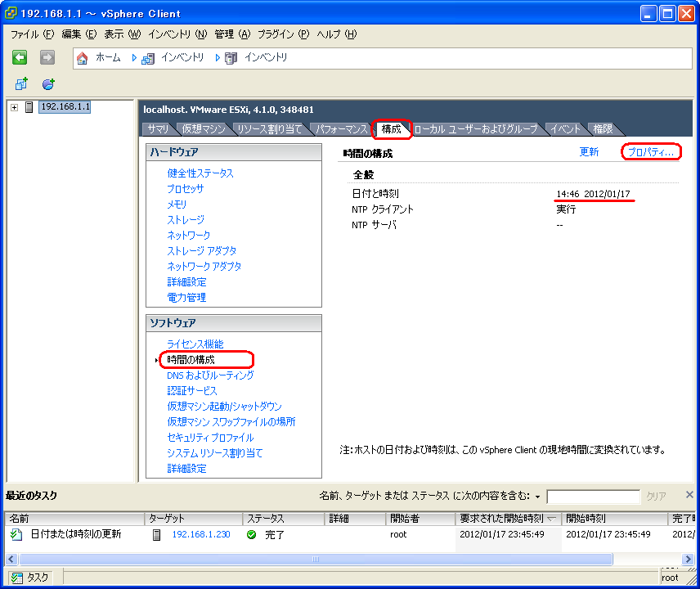Switch to the サマリ tab
This screenshot has height=589, width=700.
click(x=158, y=129)
